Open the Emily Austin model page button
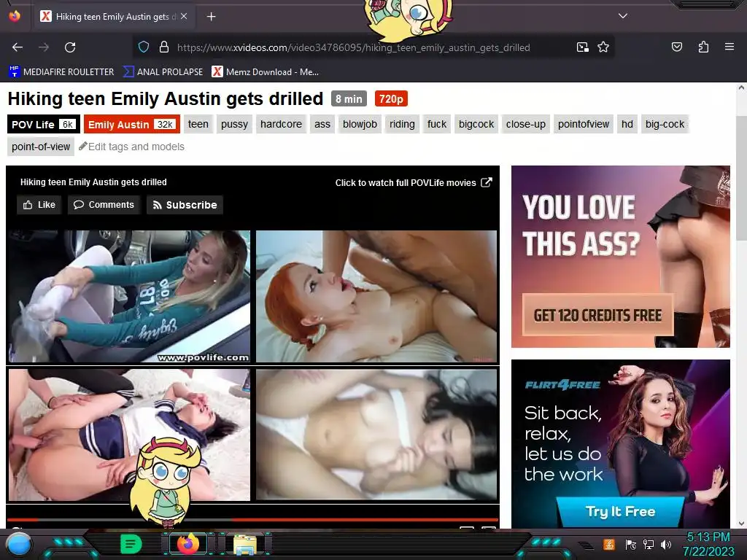The width and height of the screenshot is (747, 560). (x=132, y=124)
